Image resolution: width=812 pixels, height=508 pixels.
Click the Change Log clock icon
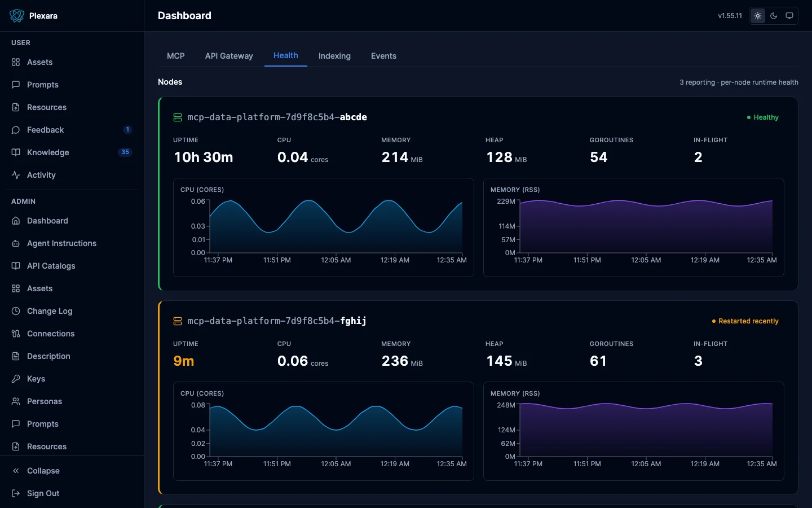16,311
